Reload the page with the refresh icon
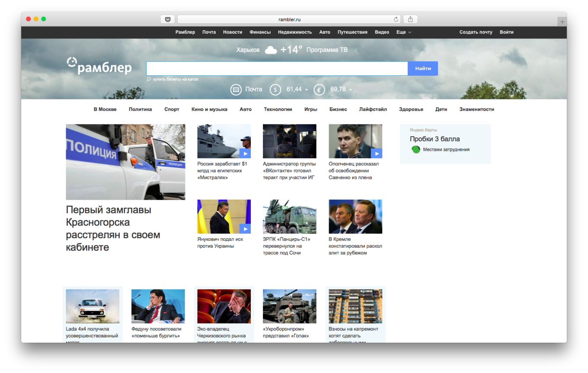 pyautogui.click(x=396, y=19)
